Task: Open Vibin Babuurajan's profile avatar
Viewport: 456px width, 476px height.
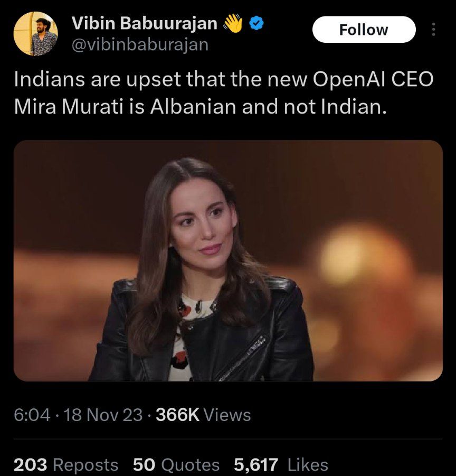Action: click(x=35, y=34)
